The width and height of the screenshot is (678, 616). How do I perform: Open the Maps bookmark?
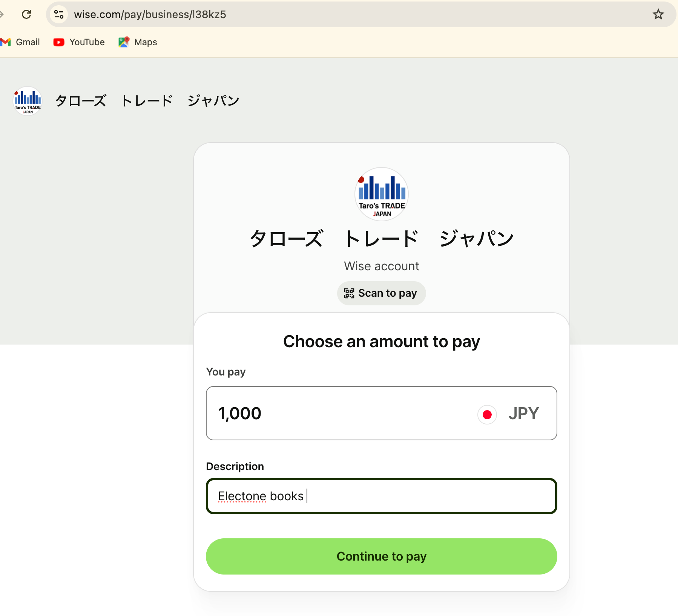point(138,42)
